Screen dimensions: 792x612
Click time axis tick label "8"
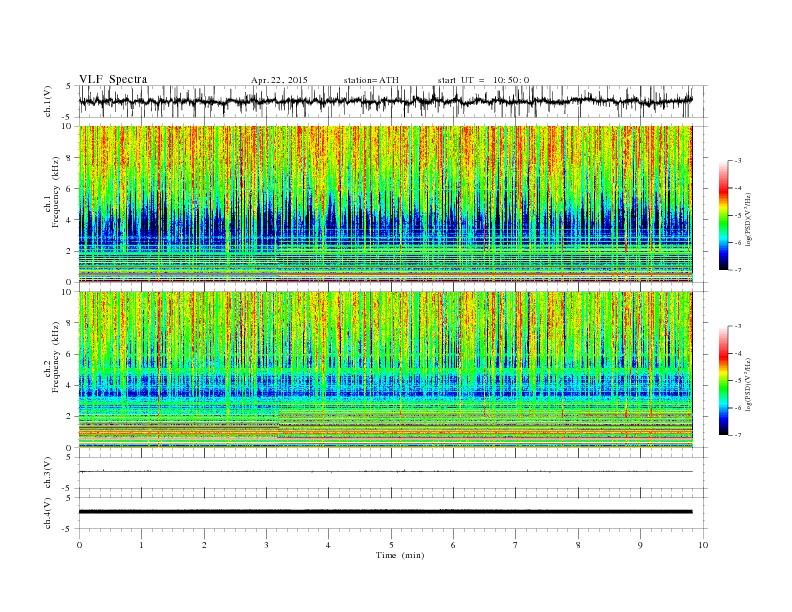pos(578,545)
